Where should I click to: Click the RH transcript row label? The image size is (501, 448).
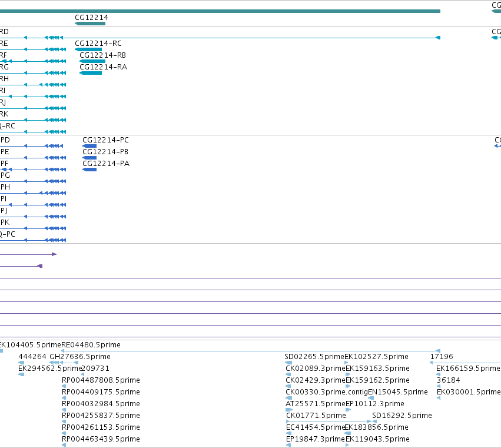(5, 79)
